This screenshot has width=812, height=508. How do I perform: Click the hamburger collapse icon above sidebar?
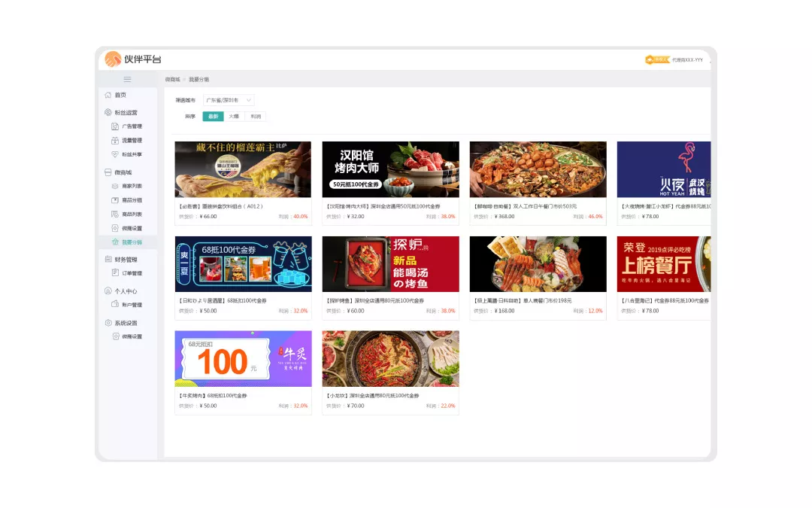point(127,79)
